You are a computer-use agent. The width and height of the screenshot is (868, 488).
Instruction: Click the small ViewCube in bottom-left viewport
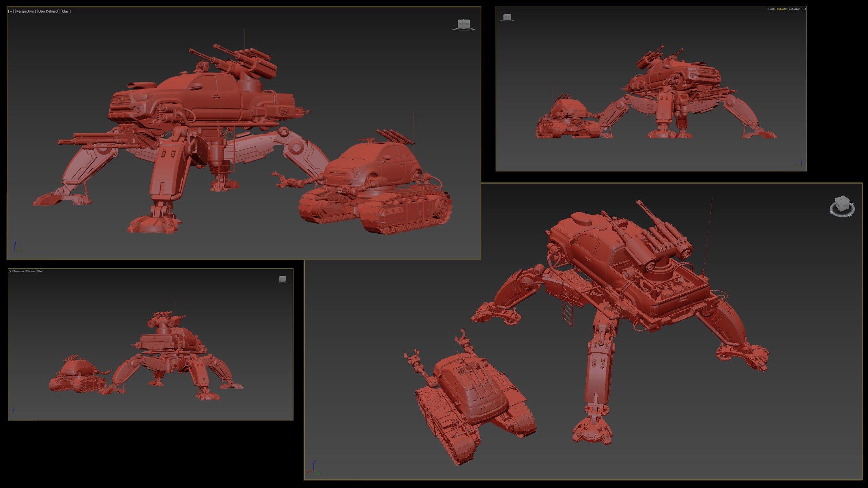pyautogui.click(x=282, y=279)
